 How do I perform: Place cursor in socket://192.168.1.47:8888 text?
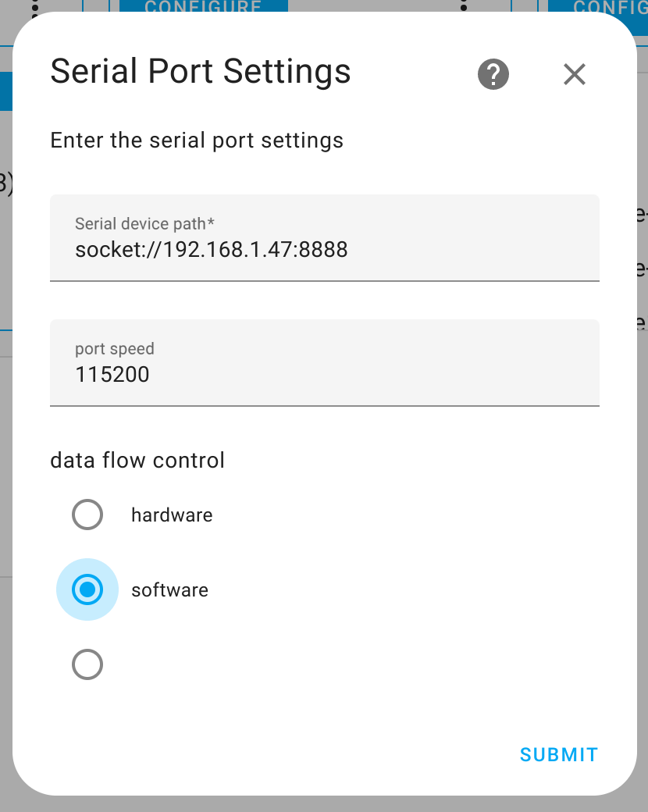point(212,250)
